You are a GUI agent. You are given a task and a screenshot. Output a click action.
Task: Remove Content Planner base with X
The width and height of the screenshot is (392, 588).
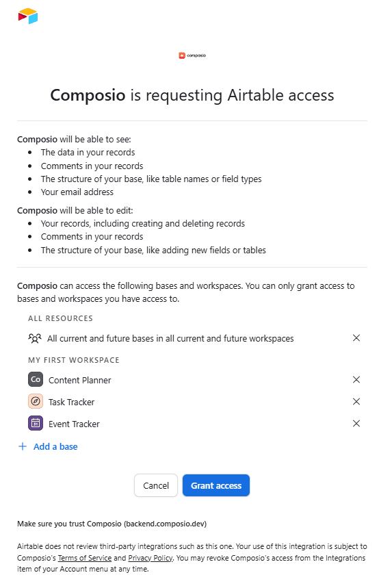356,379
